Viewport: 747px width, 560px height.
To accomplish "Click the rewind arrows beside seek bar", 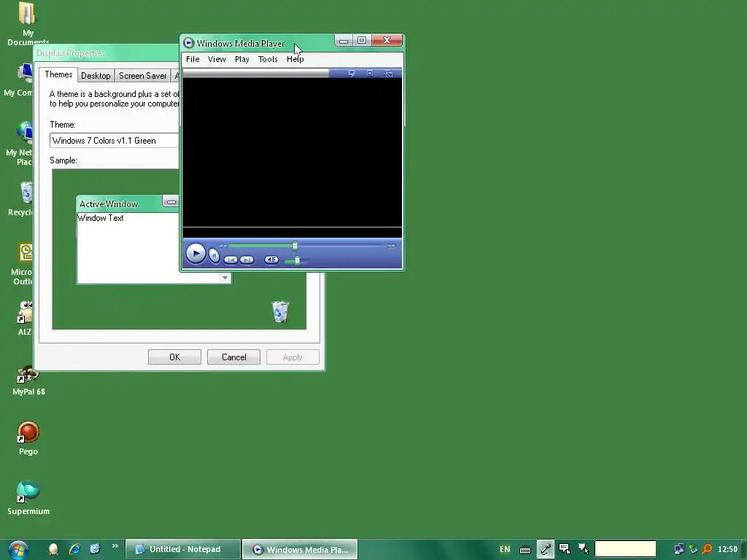I will 223,246.
